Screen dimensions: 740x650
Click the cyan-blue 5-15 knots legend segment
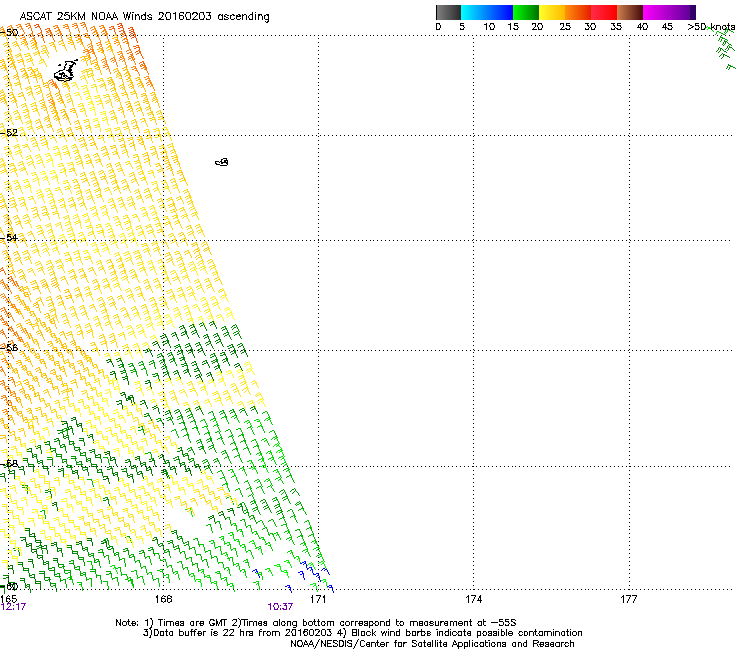(487, 12)
